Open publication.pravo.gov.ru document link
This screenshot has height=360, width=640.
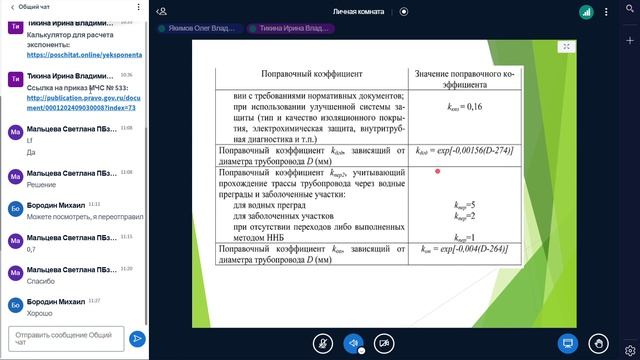84,103
